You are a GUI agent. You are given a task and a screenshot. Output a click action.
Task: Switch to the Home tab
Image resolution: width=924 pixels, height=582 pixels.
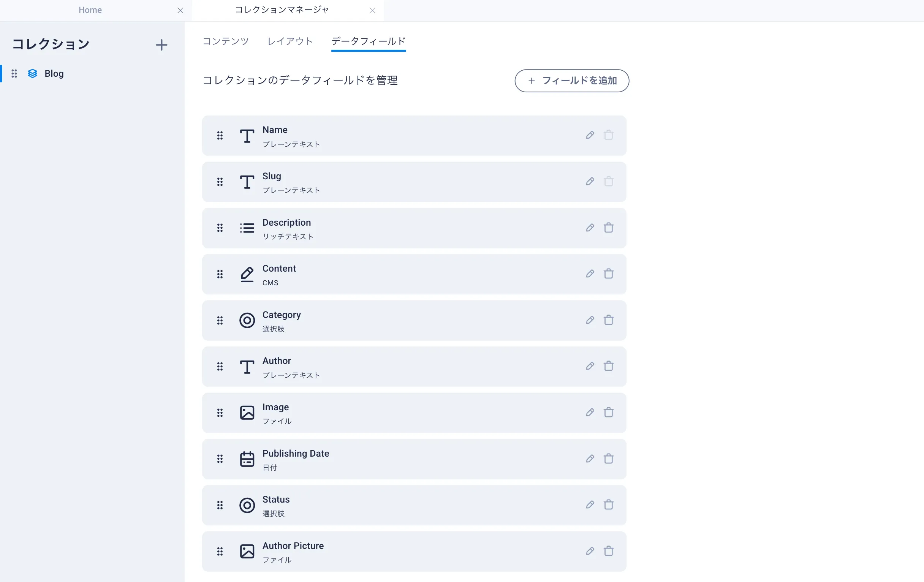pos(90,10)
